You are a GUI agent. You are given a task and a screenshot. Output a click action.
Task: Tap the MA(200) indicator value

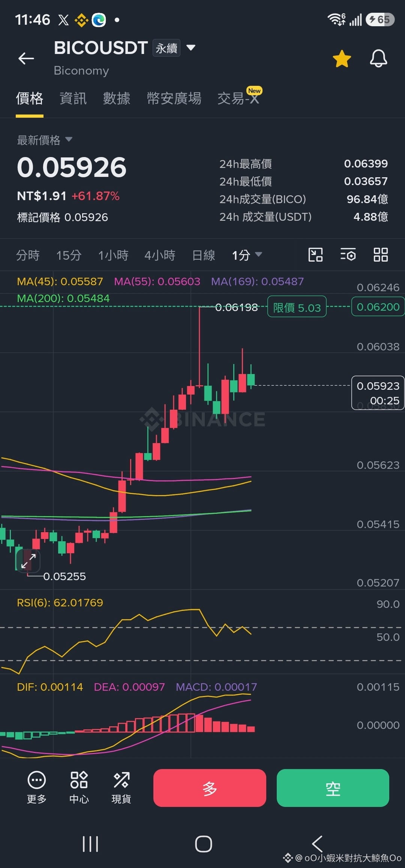point(63,298)
